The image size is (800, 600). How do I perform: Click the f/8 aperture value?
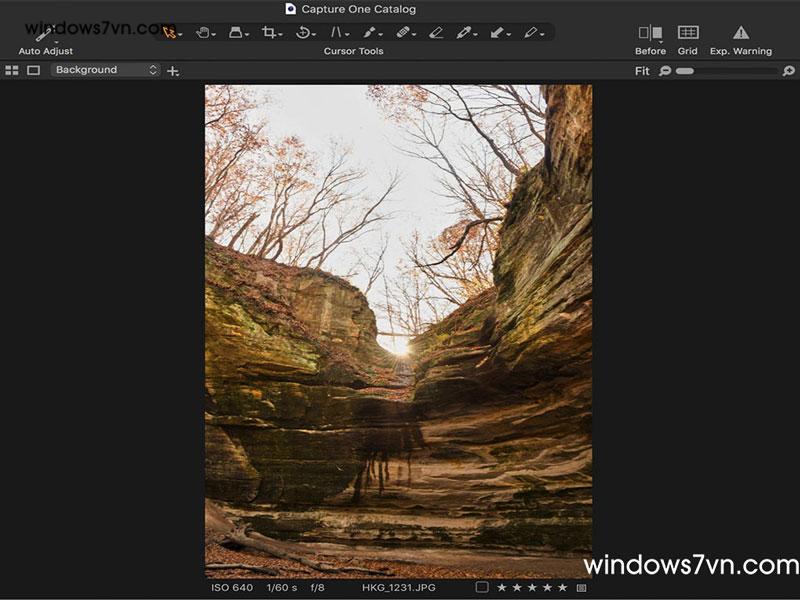(317, 588)
